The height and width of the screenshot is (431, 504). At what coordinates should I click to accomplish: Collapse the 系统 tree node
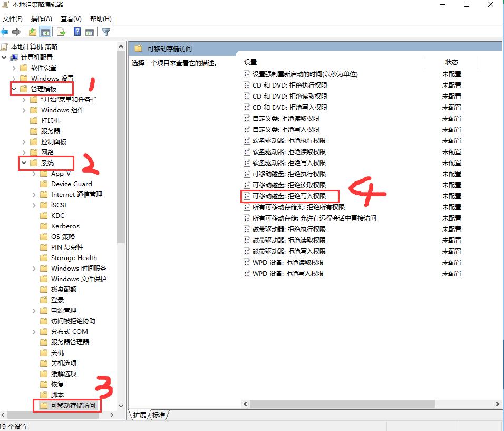[24, 163]
